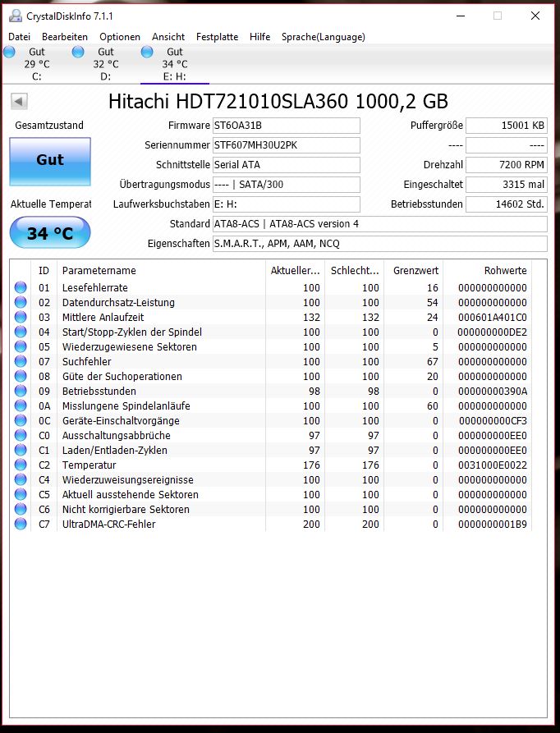Click the Übertragungsmodus field SATA/300
The height and width of the screenshot is (733, 560).
[x=286, y=184]
